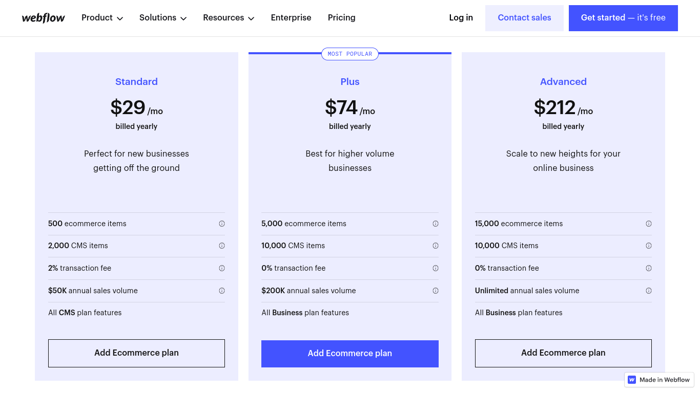
Task: Open info for Plus $200K annual sales volume
Action: 435,291
